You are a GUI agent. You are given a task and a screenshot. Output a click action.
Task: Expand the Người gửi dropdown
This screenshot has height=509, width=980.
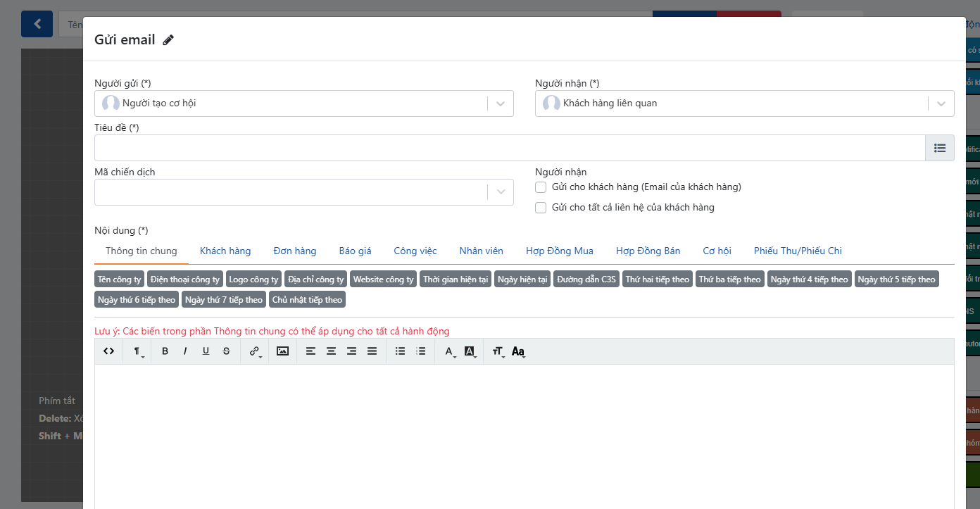click(x=500, y=103)
